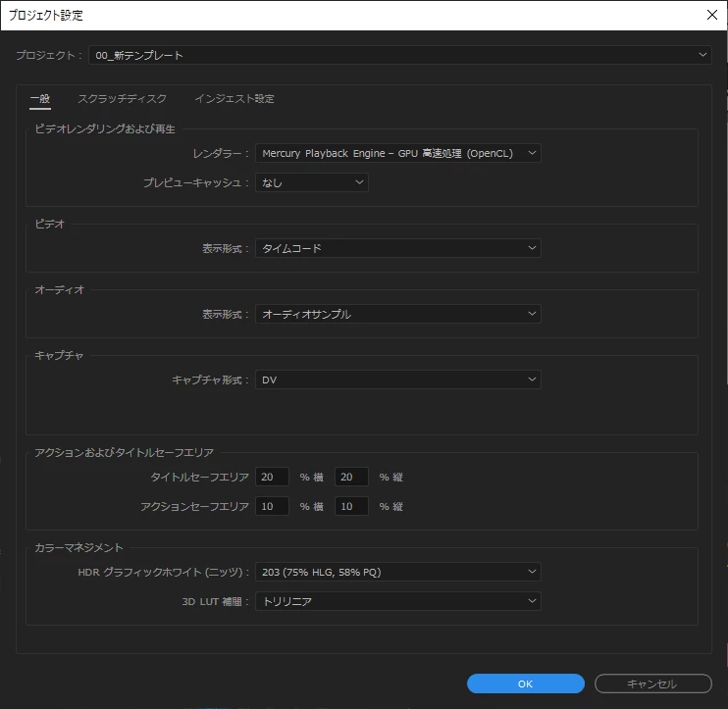Click the レンダラー label text

221,154
